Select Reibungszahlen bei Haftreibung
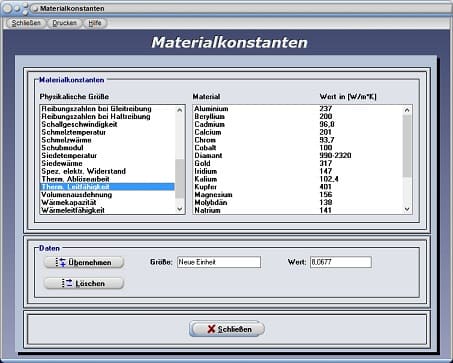 [107, 117]
